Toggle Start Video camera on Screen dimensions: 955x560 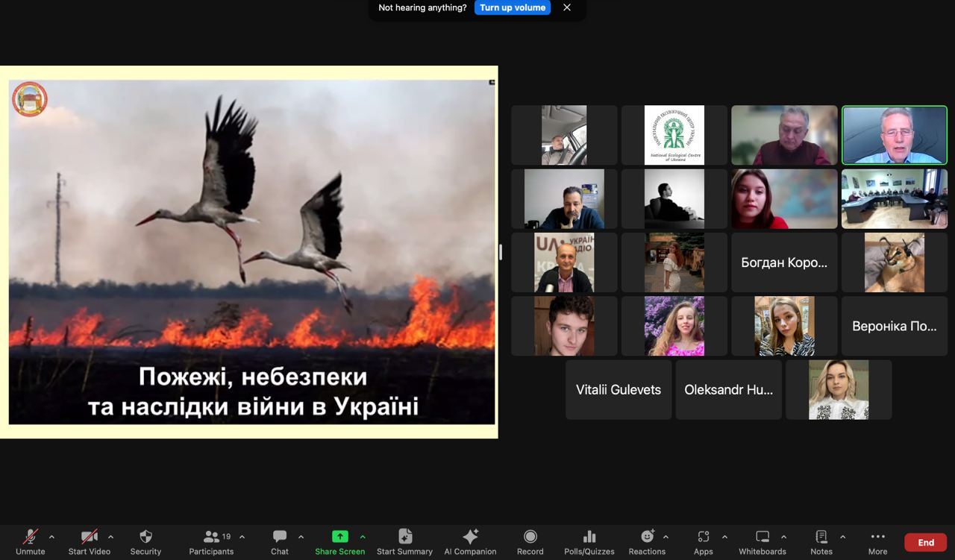pos(89,541)
